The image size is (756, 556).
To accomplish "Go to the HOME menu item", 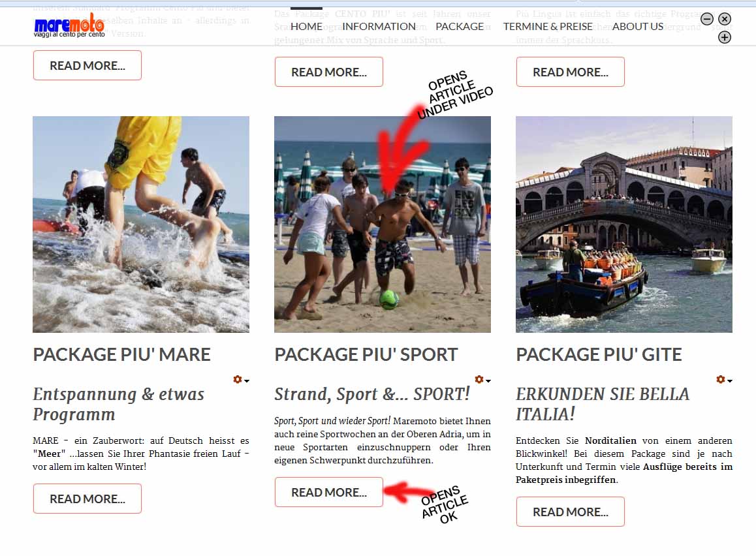I will pyautogui.click(x=306, y=27).
